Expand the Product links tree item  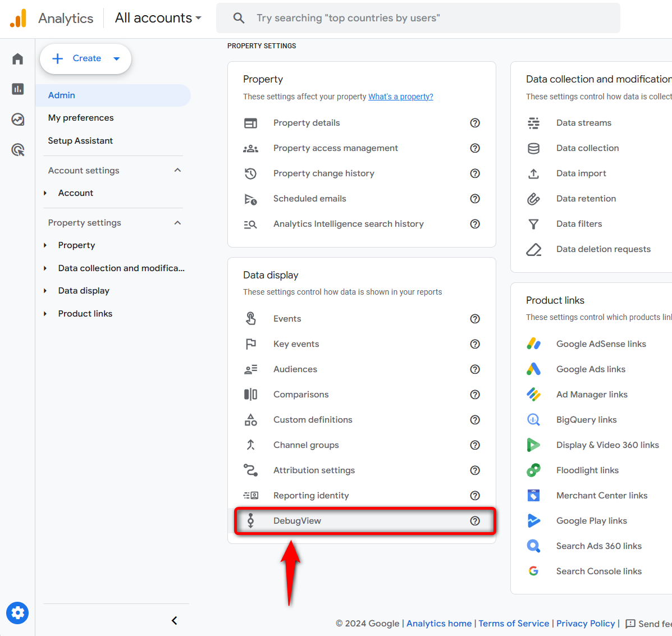click(45, 314)
